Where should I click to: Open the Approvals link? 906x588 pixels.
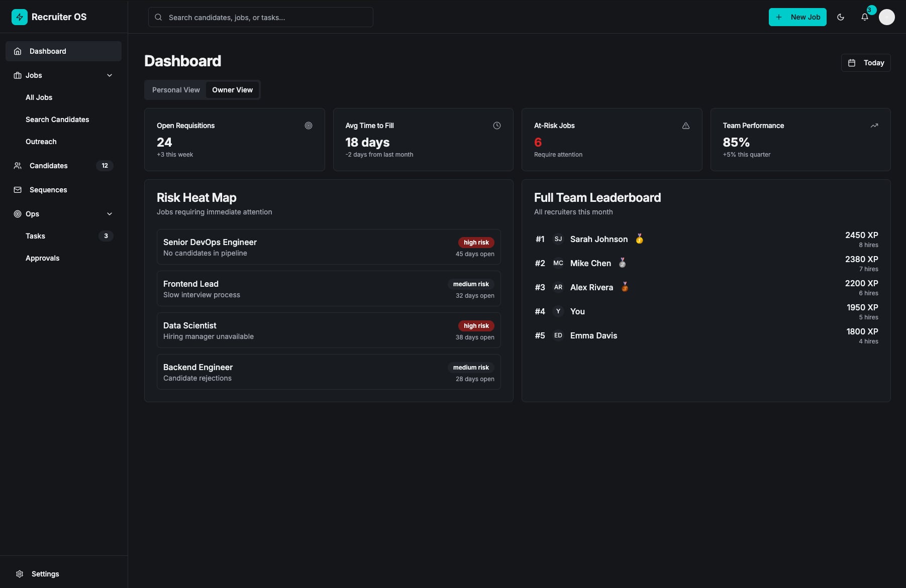(43, 258)
